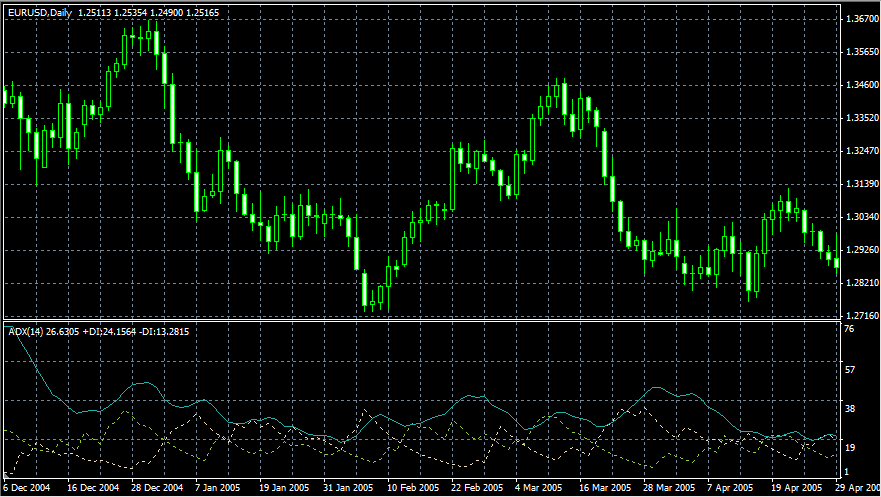Click the 16 Dec 2004 date label
This screenshot has height=497, width=881.
93,487
